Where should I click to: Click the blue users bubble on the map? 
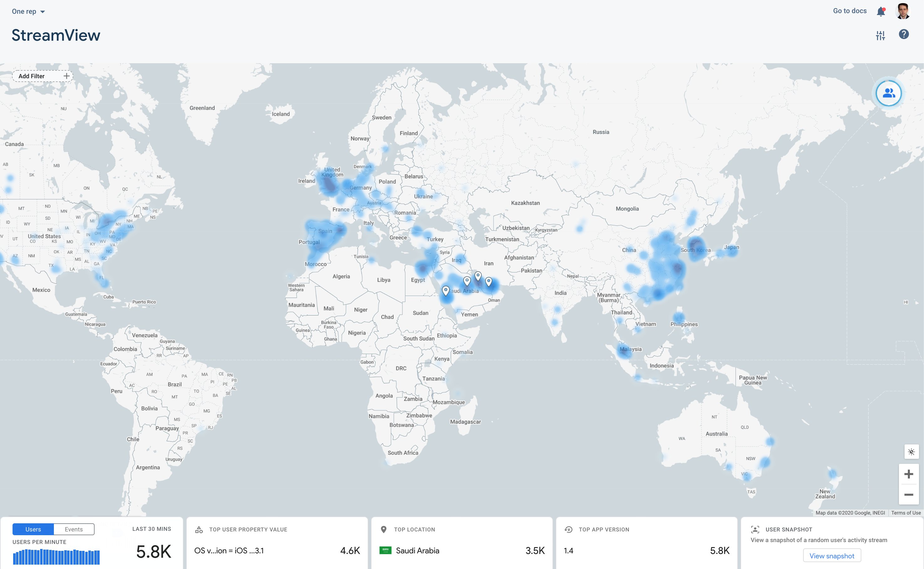pyautogui.click(x=888, y=93)
